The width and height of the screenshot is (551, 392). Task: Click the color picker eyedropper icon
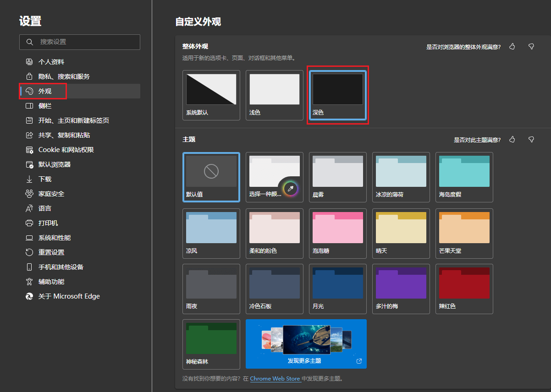coord(290,188)
